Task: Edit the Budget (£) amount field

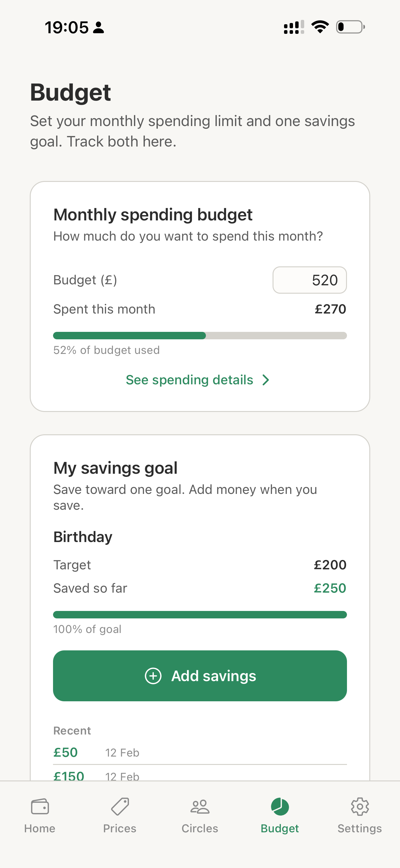Action: click(309, 280)
